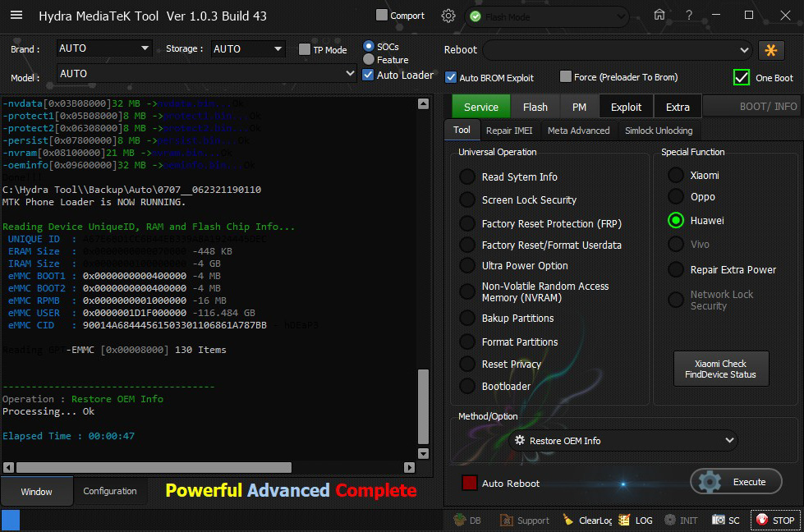Choose Bakup Partitions option
Screen dimensions: 804x532
(x=467, y=319)
